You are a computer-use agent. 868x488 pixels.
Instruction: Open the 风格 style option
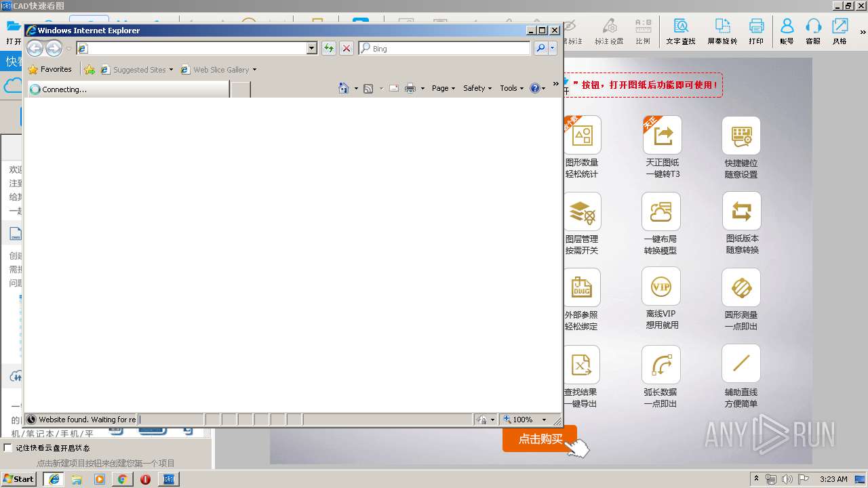click(840, 31)
